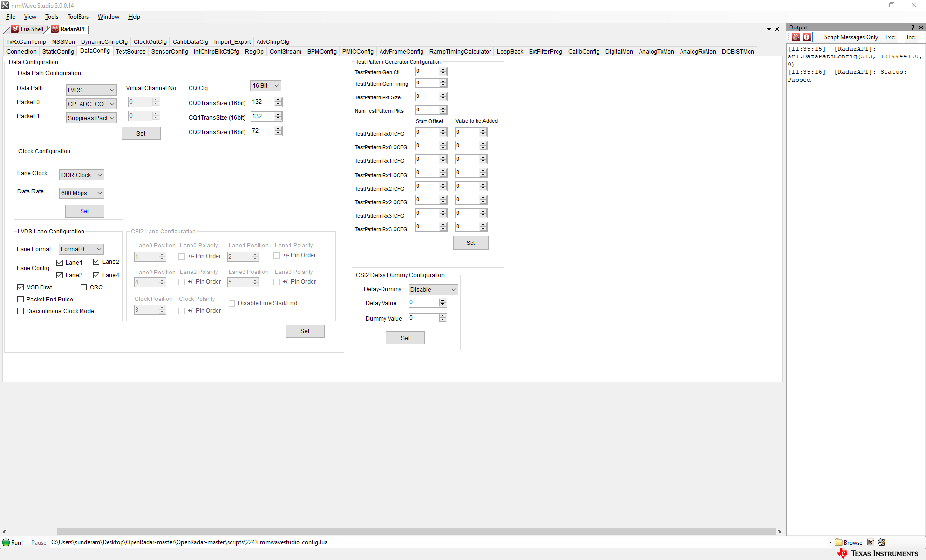926x560 pixels.
Task: Open the Help menu
Action: 134,17
